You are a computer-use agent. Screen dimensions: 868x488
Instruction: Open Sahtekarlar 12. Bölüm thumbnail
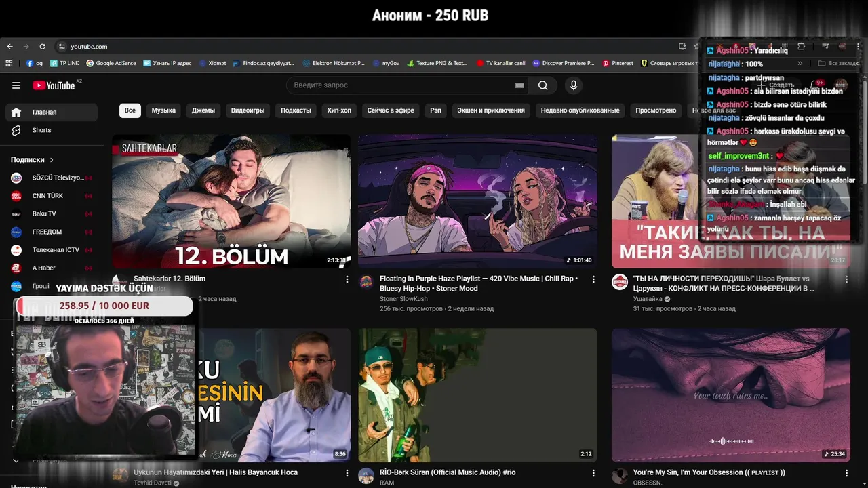(x=231, y=201)
